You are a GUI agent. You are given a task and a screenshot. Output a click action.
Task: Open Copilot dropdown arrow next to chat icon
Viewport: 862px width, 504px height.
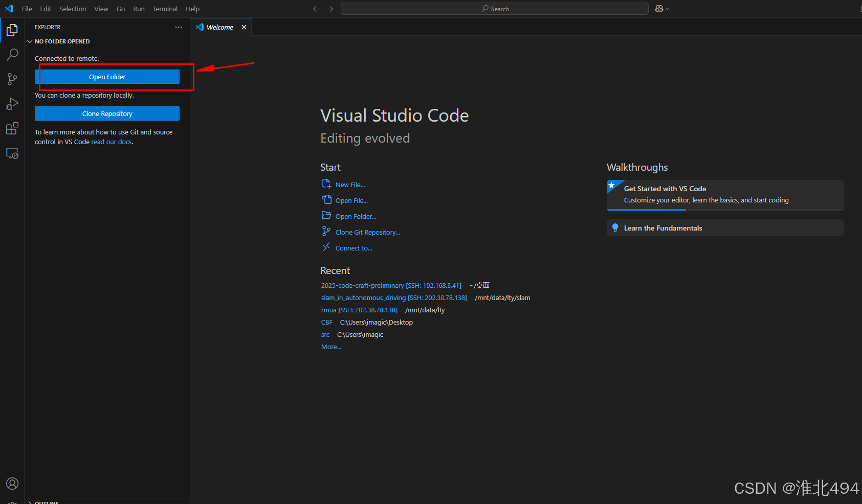[667, 9]
